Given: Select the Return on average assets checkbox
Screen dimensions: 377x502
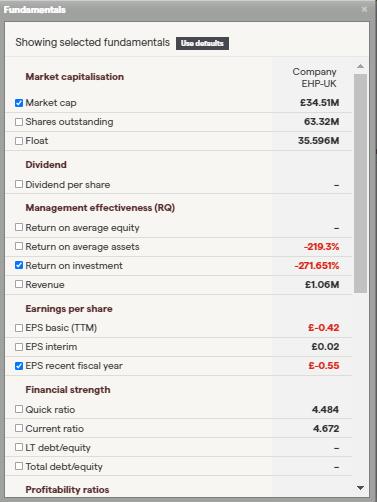Looking at the screenshot, I should [x=19, y=246].
